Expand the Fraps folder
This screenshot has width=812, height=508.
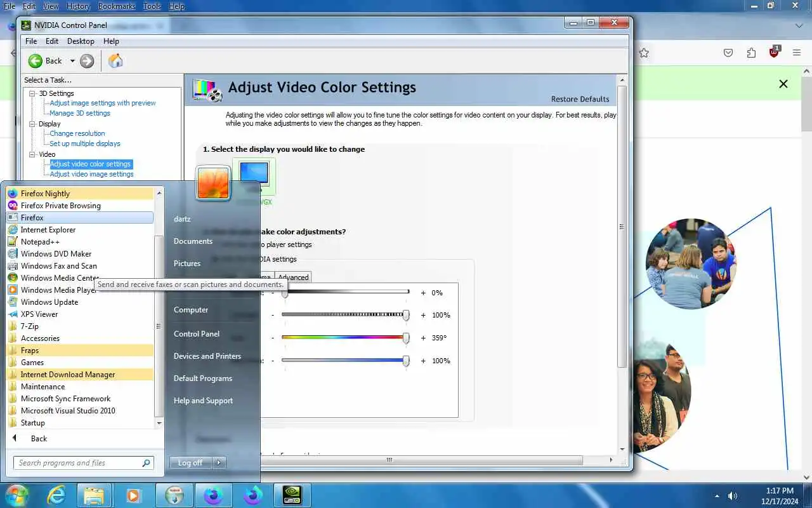pos(80,351)
